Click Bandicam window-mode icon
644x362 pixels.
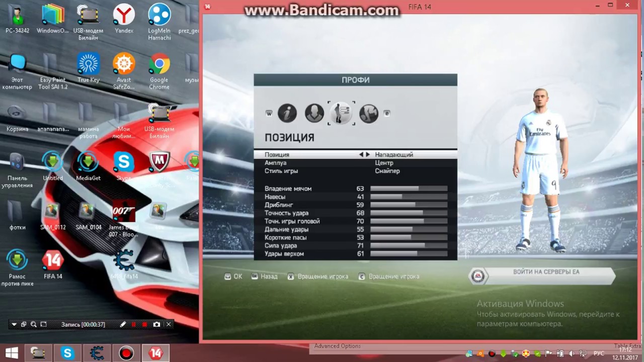click(x=24, y=324)
